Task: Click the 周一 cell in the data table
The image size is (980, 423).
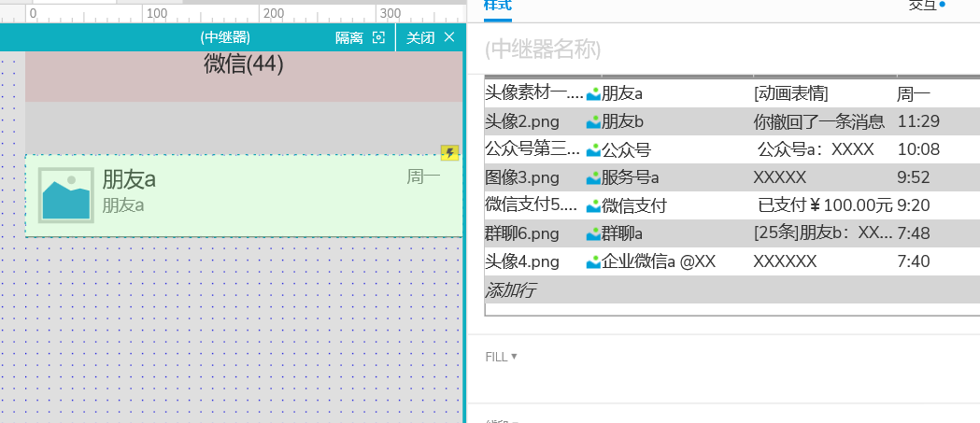Action: coord(914,94)
